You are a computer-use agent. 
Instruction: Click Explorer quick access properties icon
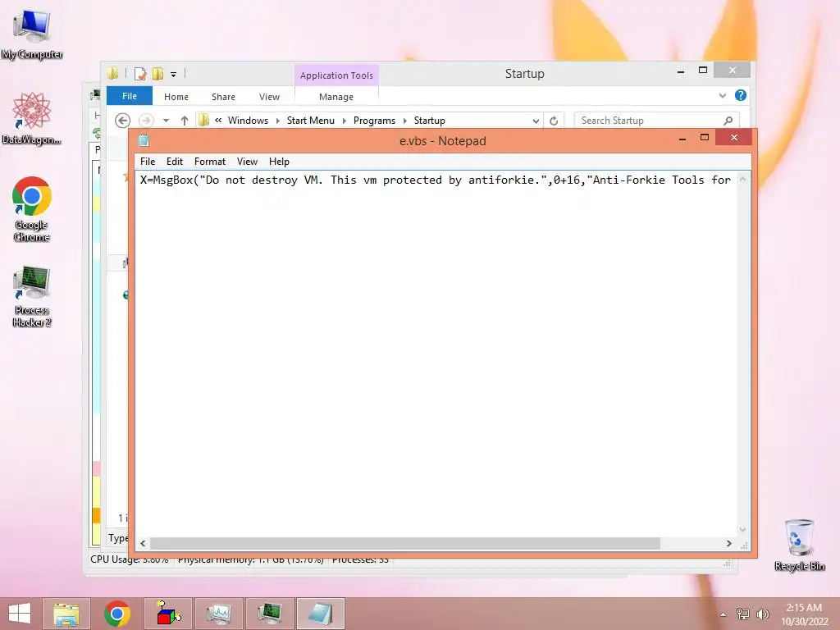coord(140,73)
